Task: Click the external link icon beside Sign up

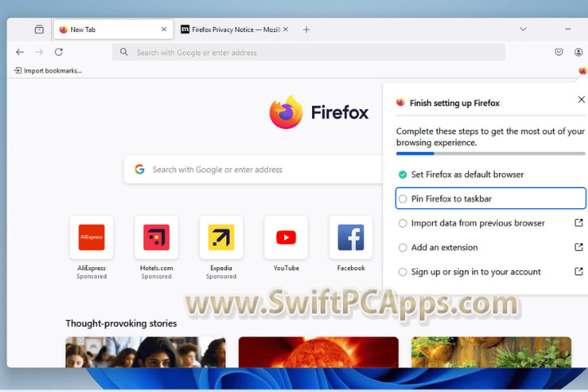Action: 579,272
